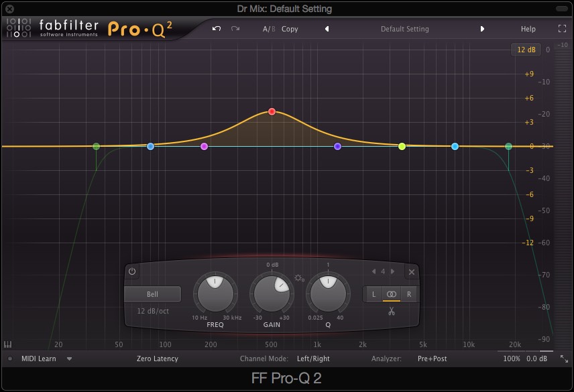Click the GAIN knob
The image size is (574, 392).
point(272,293)
